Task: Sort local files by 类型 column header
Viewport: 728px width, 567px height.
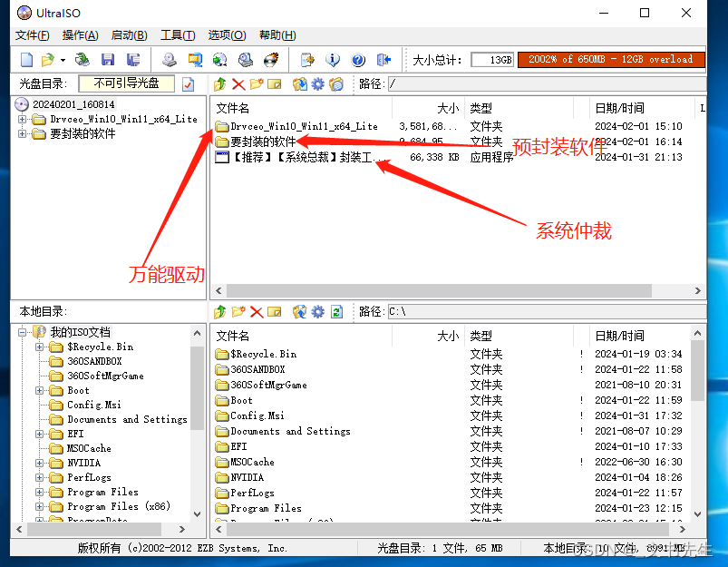Action: click(x=519, y=336)
